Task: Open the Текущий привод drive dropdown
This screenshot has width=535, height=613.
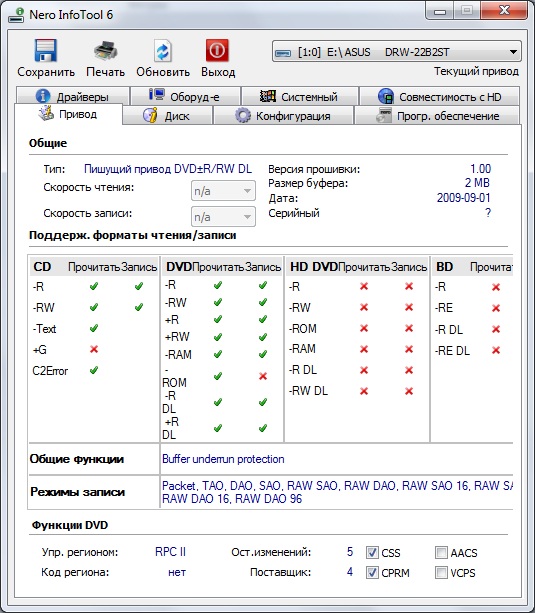Action: pyautogui.click(x=397, y=52)
